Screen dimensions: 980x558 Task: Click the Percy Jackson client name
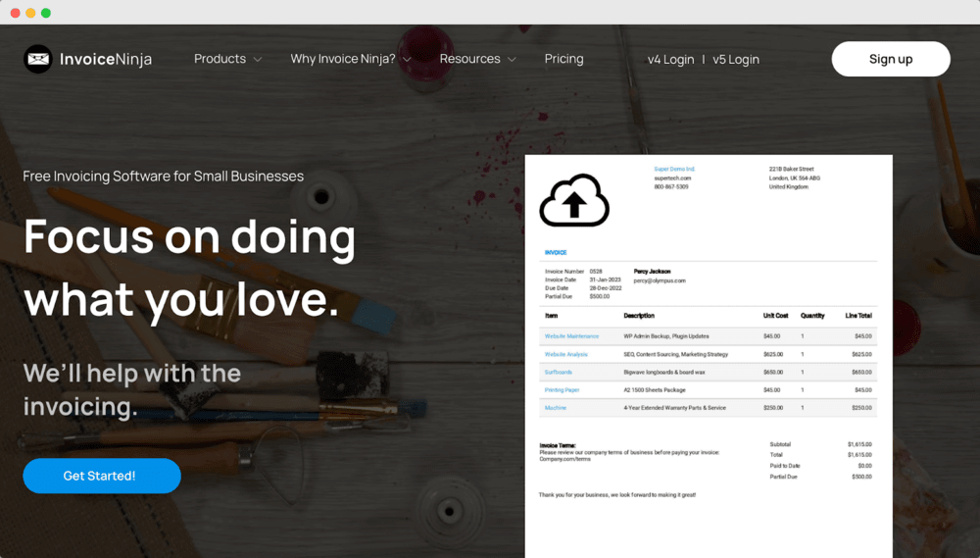pos(652,272)
